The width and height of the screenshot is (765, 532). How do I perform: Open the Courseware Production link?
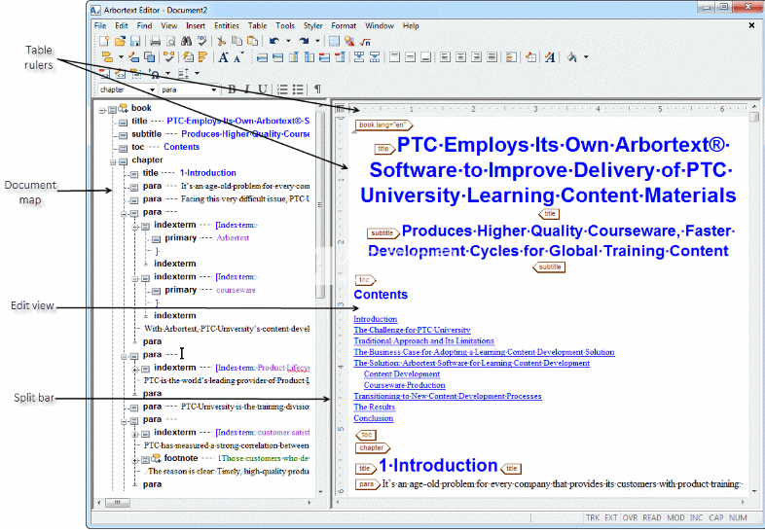405,385
